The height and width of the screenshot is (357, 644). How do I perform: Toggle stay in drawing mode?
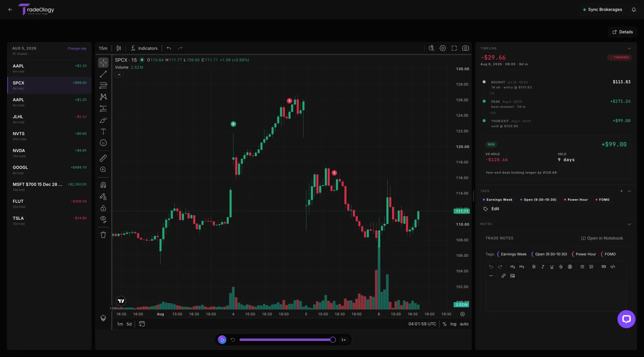click(103, 196)
